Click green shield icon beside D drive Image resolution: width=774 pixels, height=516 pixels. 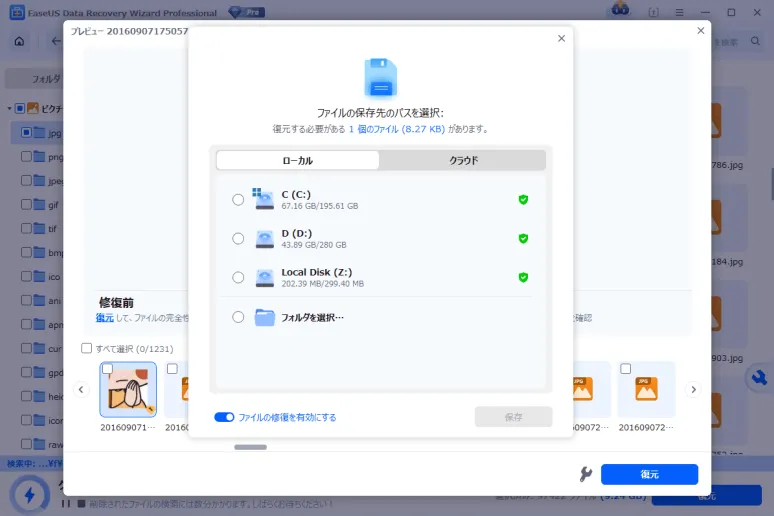(522, 239)
